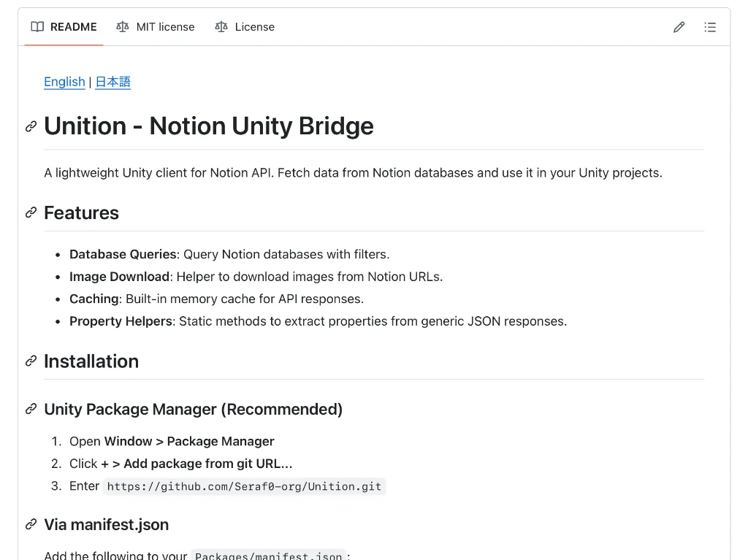Edit the README with the pencil icon
Image resolution: width=748 pixels, height=560 pixels.
coord(679,27)
